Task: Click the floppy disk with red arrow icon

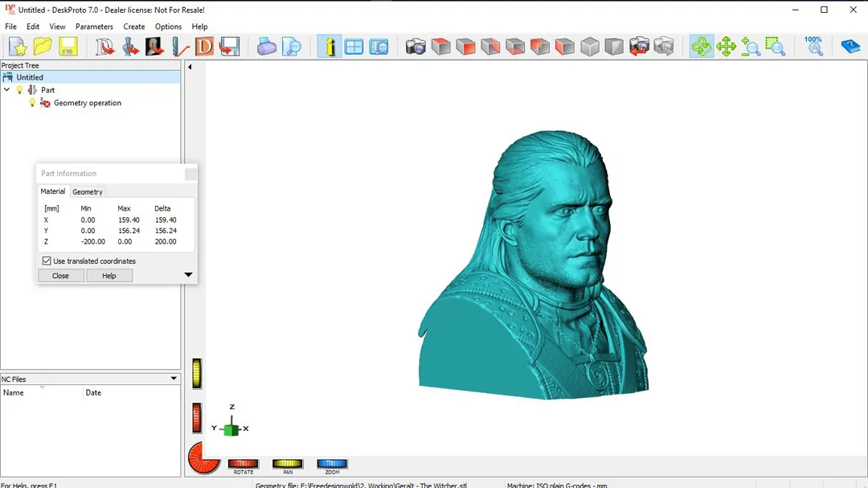Action: [x=229, y=47]
